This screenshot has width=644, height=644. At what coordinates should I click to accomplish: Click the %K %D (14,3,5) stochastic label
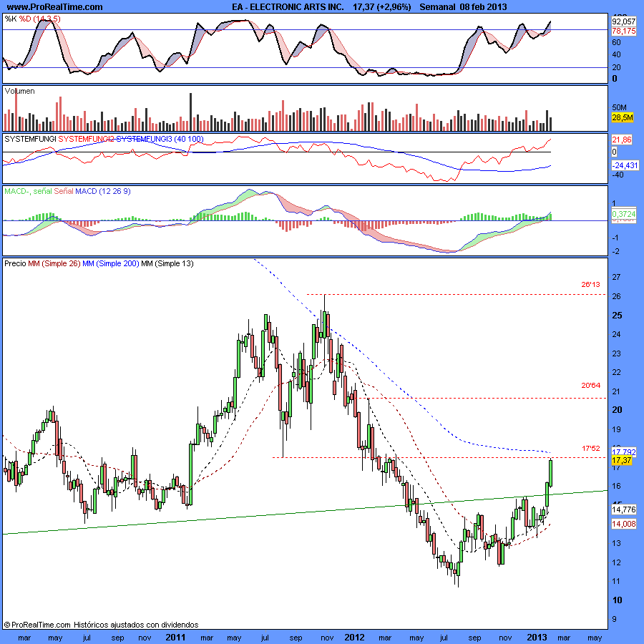[x=32, y=19]
